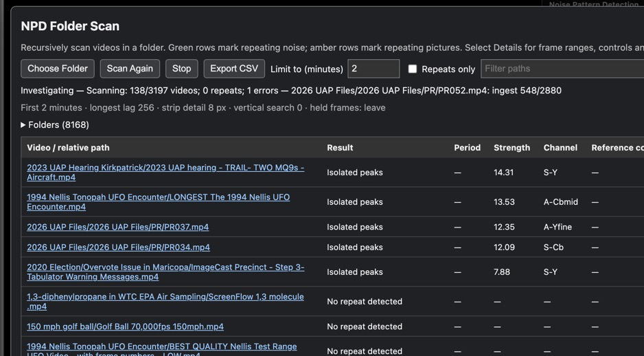This screenshot has height=356, width=644.
Task: Select the strength value 12.35
Action: click(x=504, y=227)
